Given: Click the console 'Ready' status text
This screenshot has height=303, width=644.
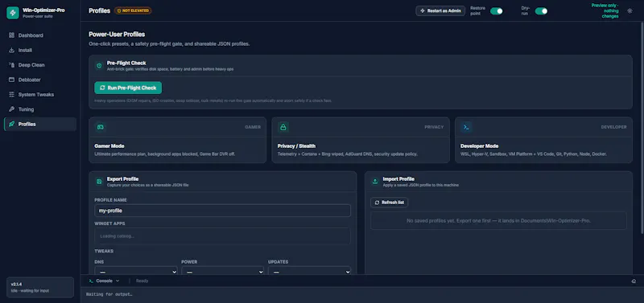Looking at the screenshot, I should pyautogui.click(x=142, y=280).
